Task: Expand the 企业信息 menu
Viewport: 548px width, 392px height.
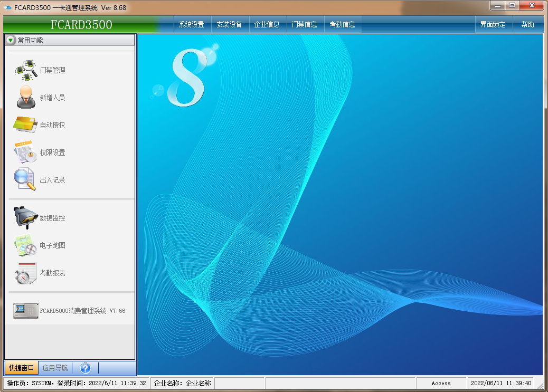Action: [x=267, y=24]
